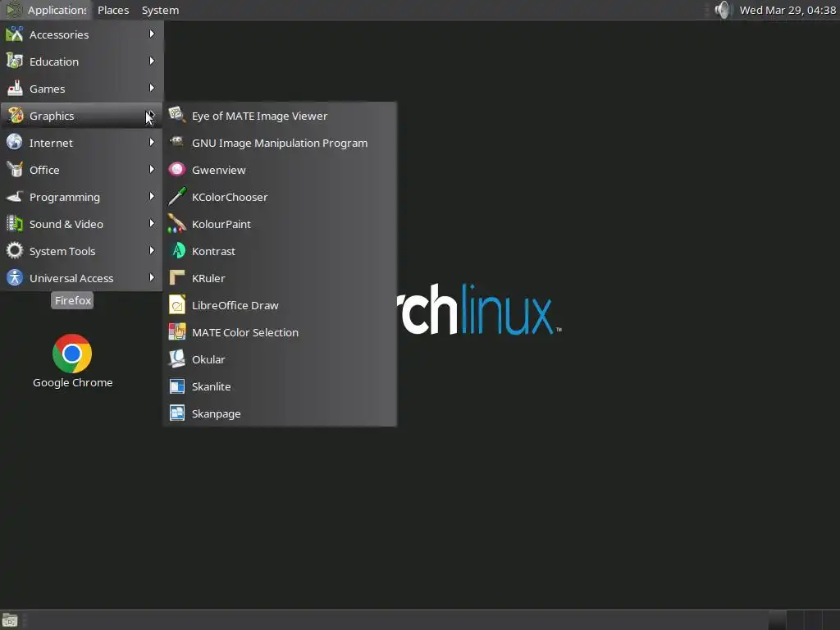
Task: Select the Games category label
Action: [47, 89]
